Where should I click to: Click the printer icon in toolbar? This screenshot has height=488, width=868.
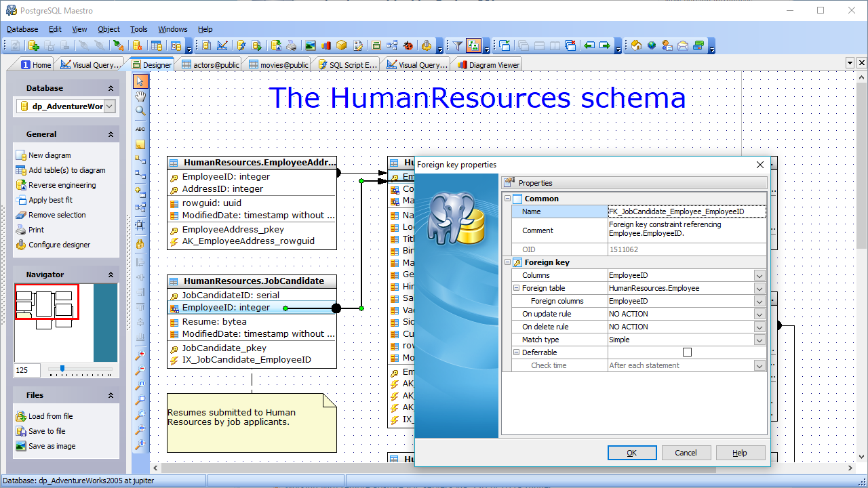[291, 46]
